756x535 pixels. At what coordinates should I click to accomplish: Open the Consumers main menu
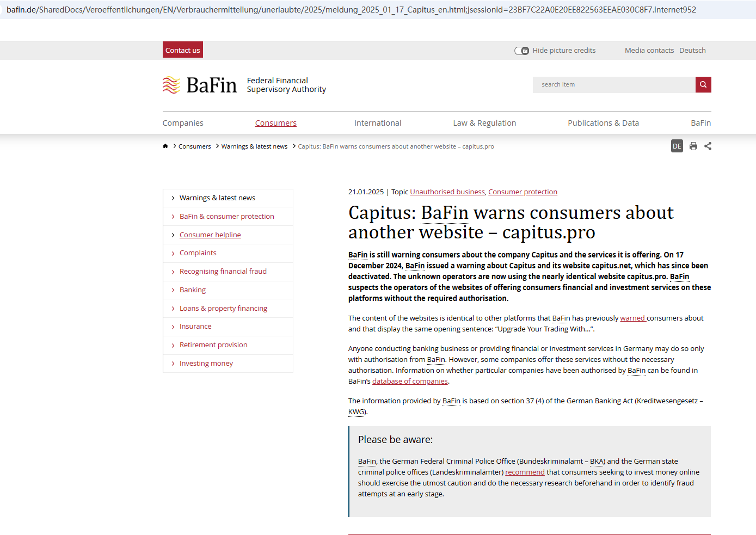point(276,123)
